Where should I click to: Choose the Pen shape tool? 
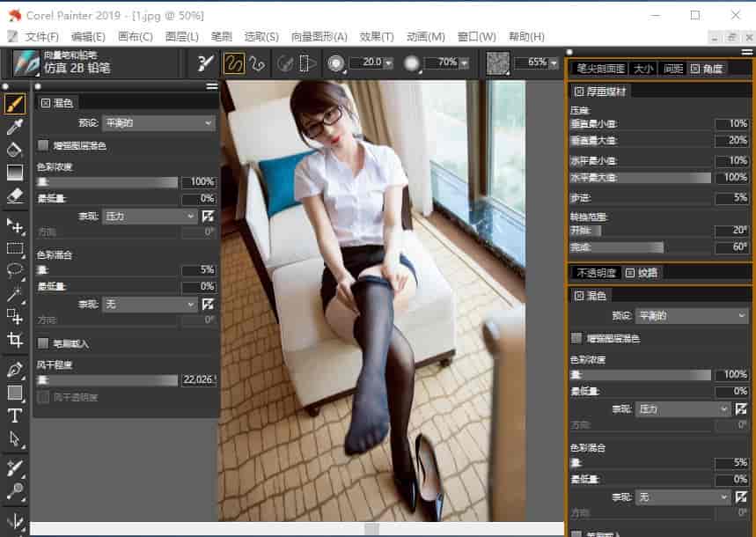click(x=15, y=369)
